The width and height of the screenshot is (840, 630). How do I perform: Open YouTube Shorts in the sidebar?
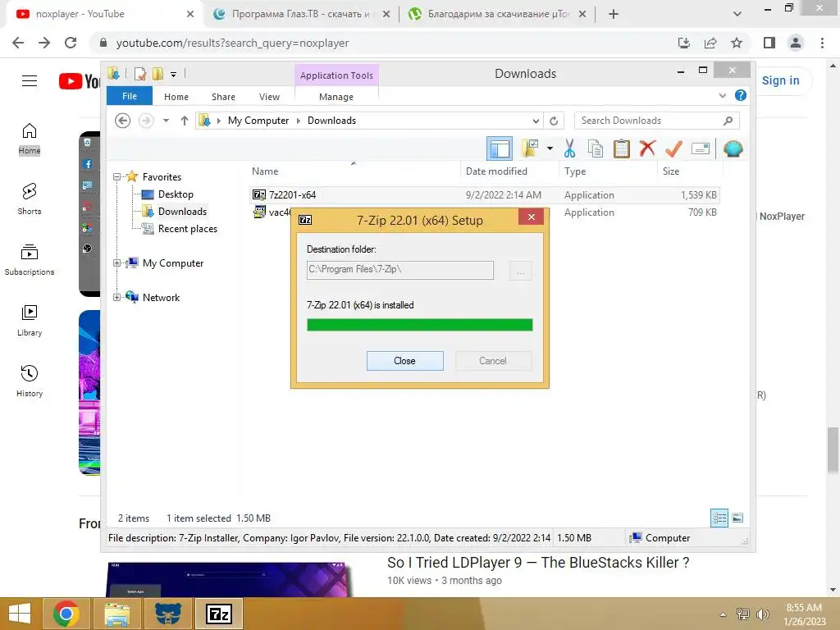pyautogui.click(x=30, y=199)
